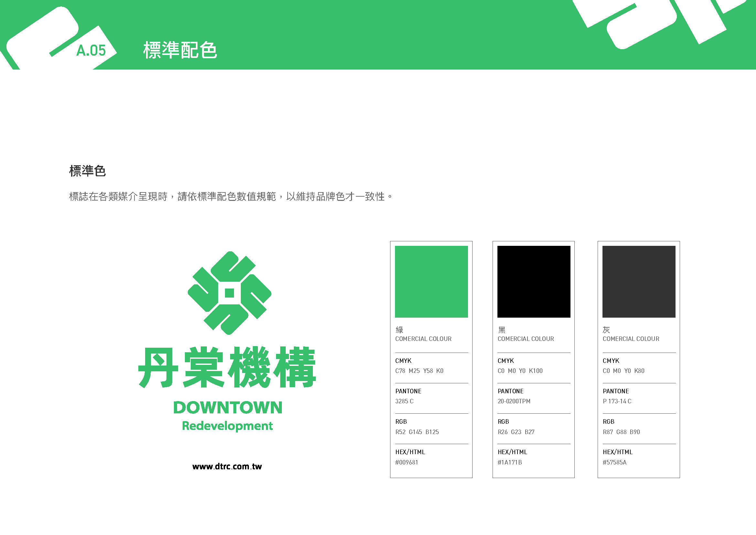The image size is (756, 535).
Task: Click the R52 G145 B125 RGB value
Action: point(417,432)
